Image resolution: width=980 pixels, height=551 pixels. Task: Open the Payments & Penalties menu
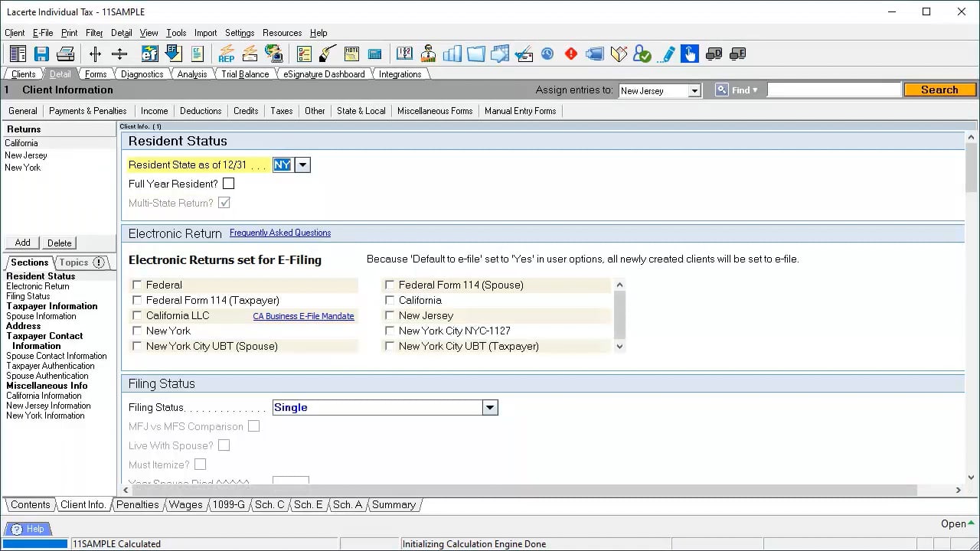click(88, 110)
